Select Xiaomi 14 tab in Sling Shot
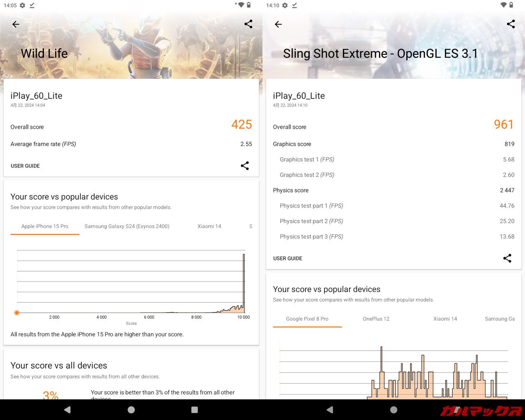This screenshot has height=420, width=525. (x=445, y=319)
